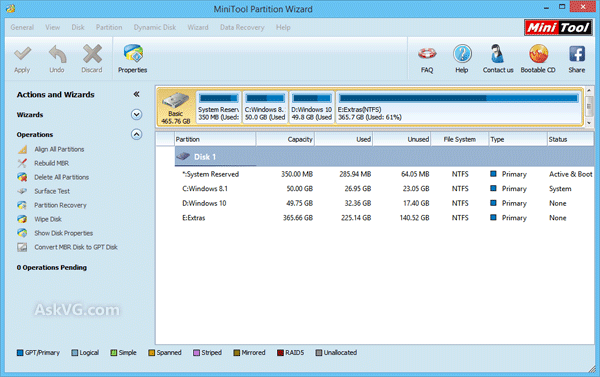Image resolution: width=600 pixels, height=377 pixels.
Task: Sort by the File System column header
Action: pyautogui.click(x=460, y=139)
